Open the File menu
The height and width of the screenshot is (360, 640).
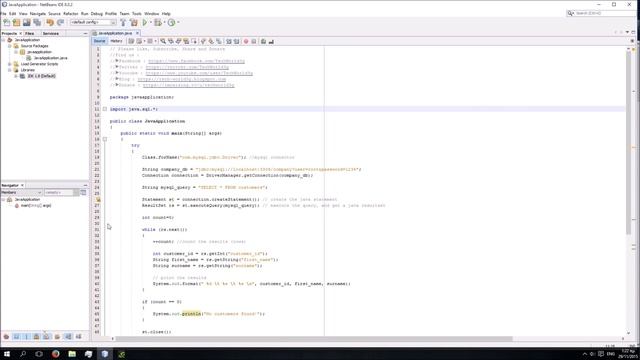(3, 13)
